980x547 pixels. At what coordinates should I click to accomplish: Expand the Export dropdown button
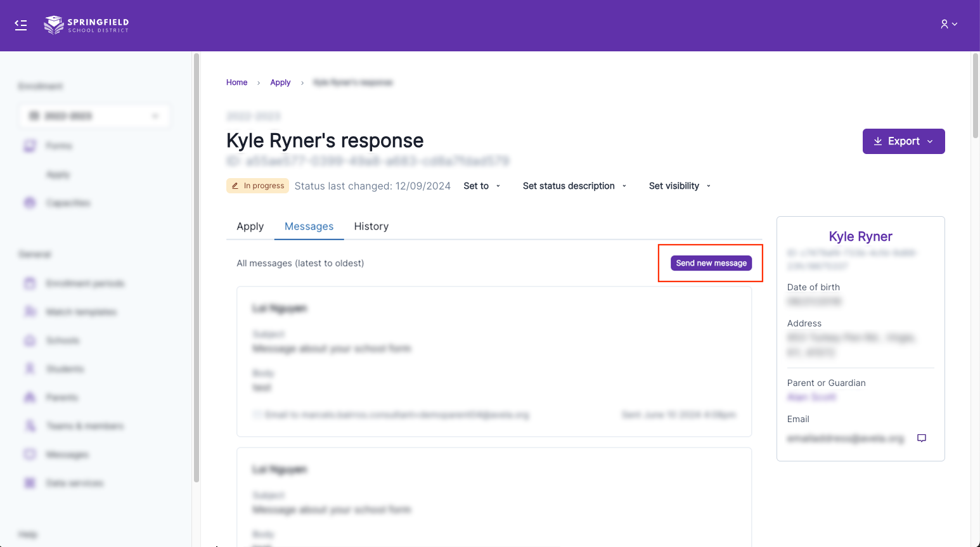click(x=903, y=141)
